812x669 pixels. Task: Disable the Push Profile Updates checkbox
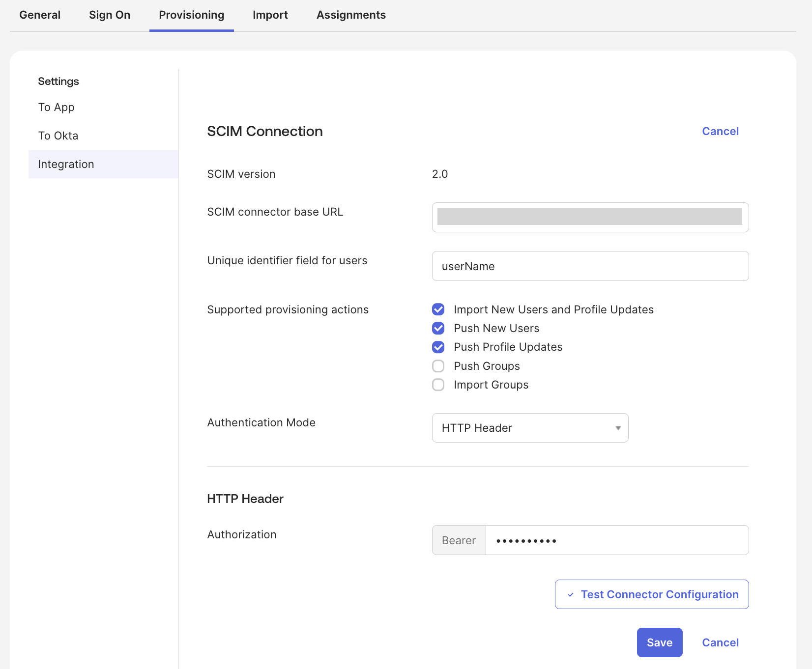pos(438,347)
